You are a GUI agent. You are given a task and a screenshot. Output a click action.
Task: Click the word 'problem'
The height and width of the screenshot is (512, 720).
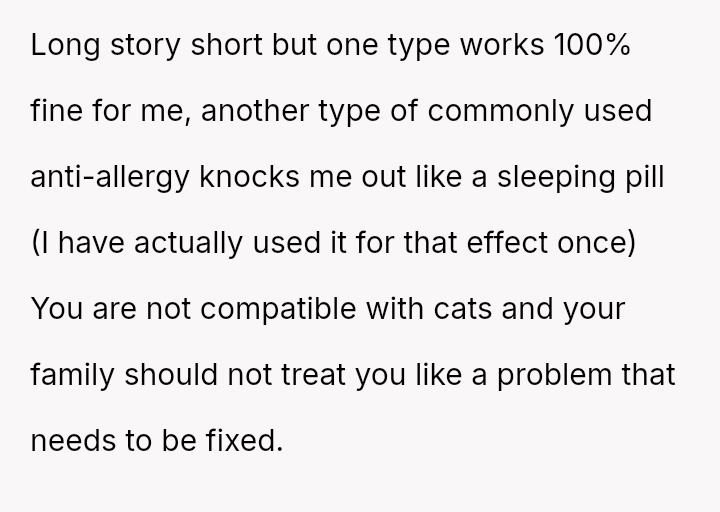(555, 376)
